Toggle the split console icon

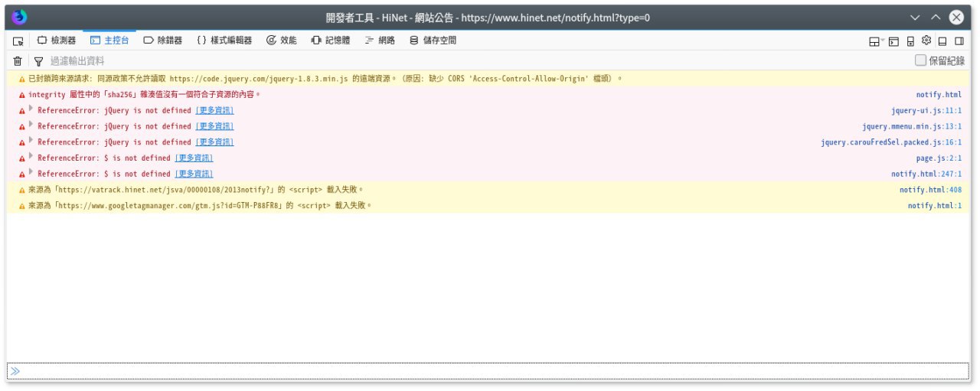(x=893, y=41)
